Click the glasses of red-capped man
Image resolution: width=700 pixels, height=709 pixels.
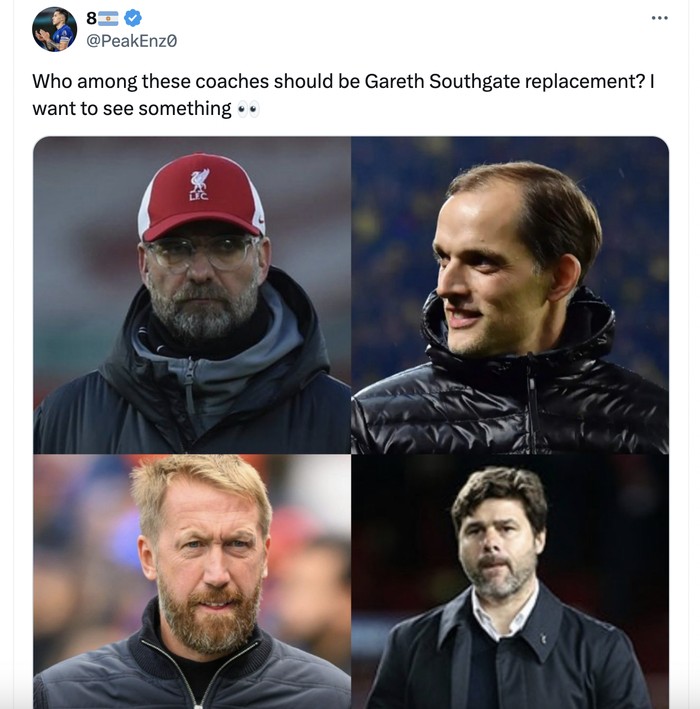(x=200, y=253)
